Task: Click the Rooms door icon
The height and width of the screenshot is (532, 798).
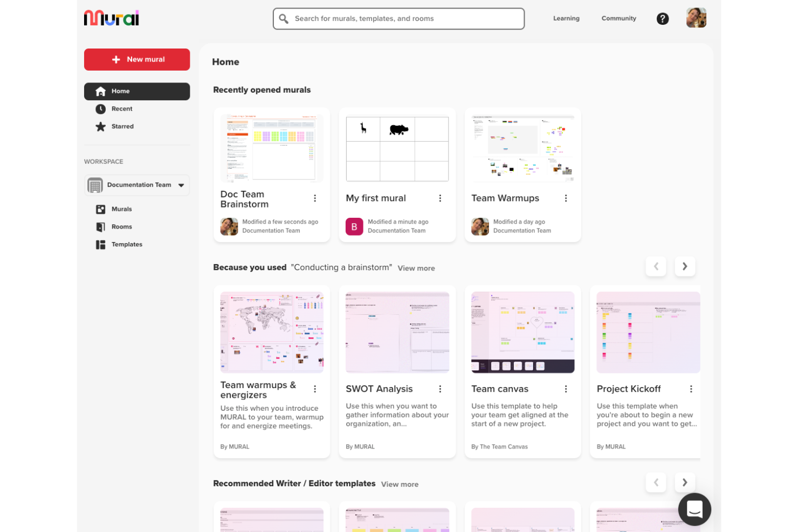Action: pyautogui.click(x=100, y=227)
